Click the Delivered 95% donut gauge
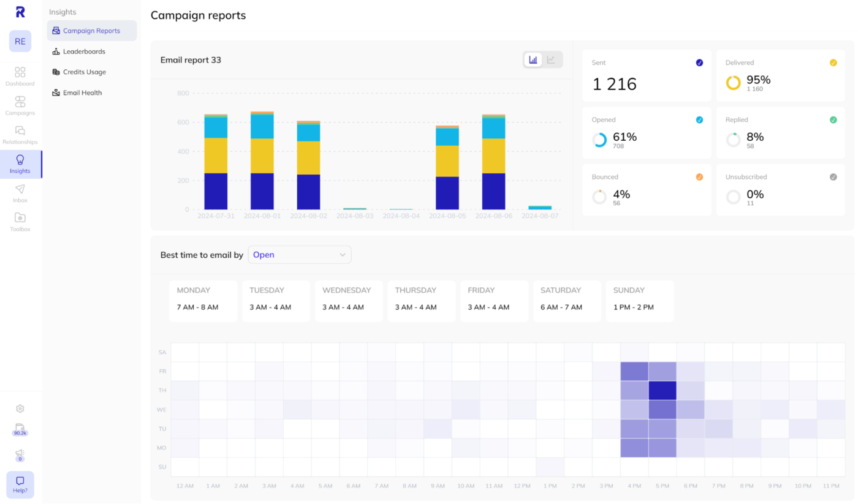The width and height of the screenshot is (858, 504). point(733,83)
